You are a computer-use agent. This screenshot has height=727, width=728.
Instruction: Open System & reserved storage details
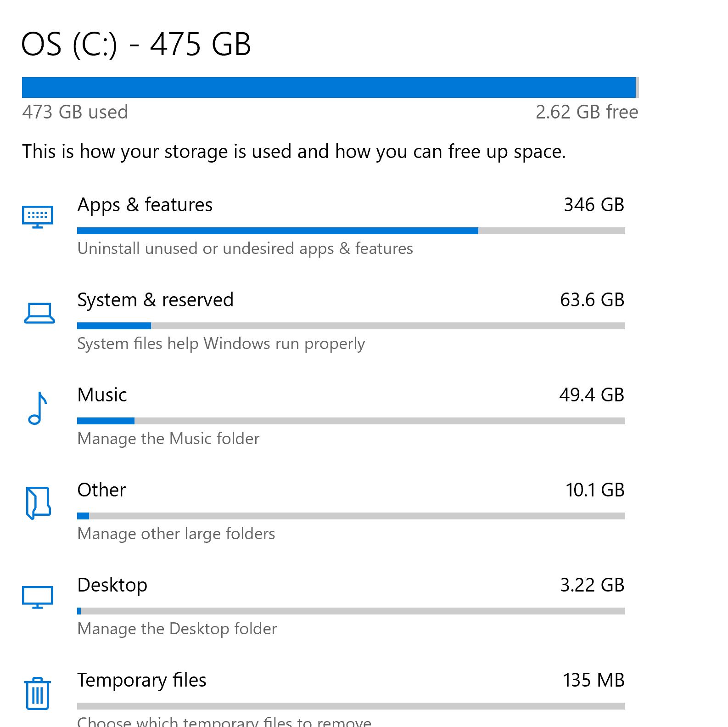(x=155, y=300)
